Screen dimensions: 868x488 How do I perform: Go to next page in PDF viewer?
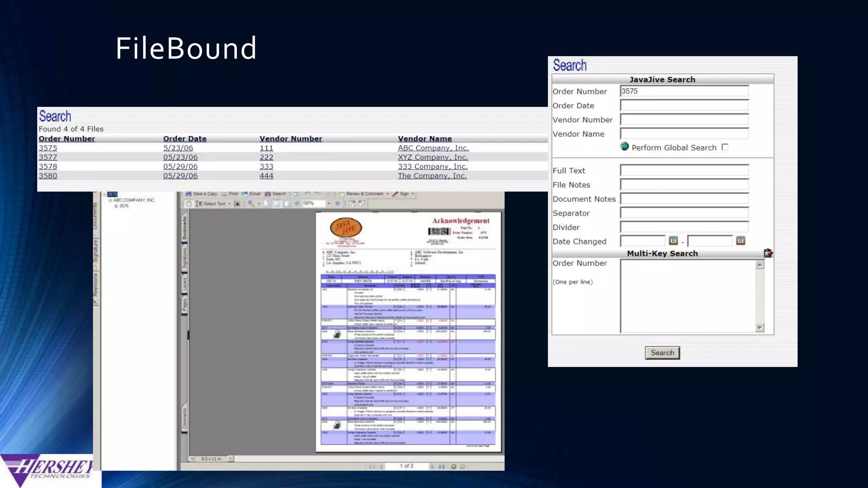(x=432, y=466)
